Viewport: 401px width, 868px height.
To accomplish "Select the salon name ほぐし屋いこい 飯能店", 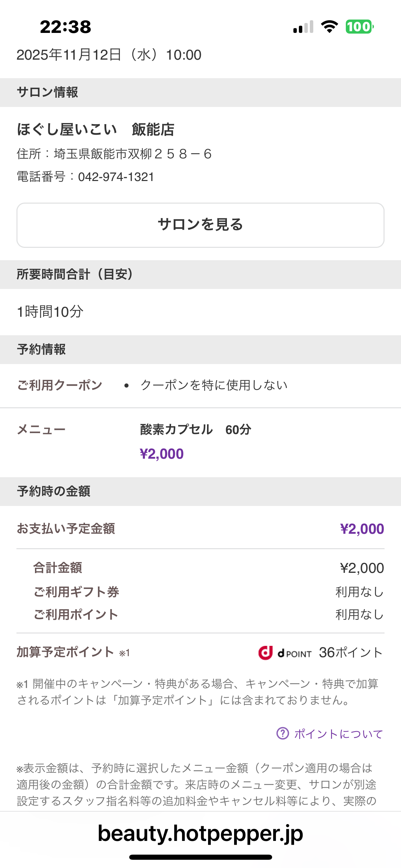I will click(x=96, y=130).
